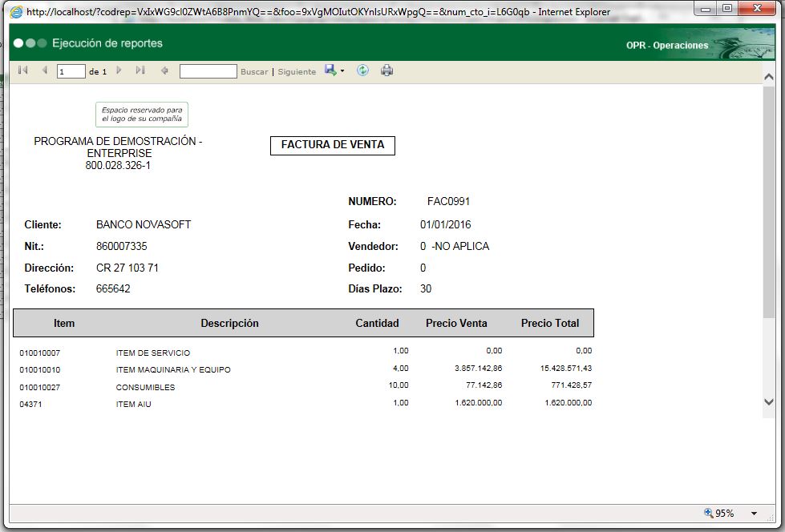Select vendor value 0 -NO APLICA
This screenshot has width=785, height=532.
[455, 246]
